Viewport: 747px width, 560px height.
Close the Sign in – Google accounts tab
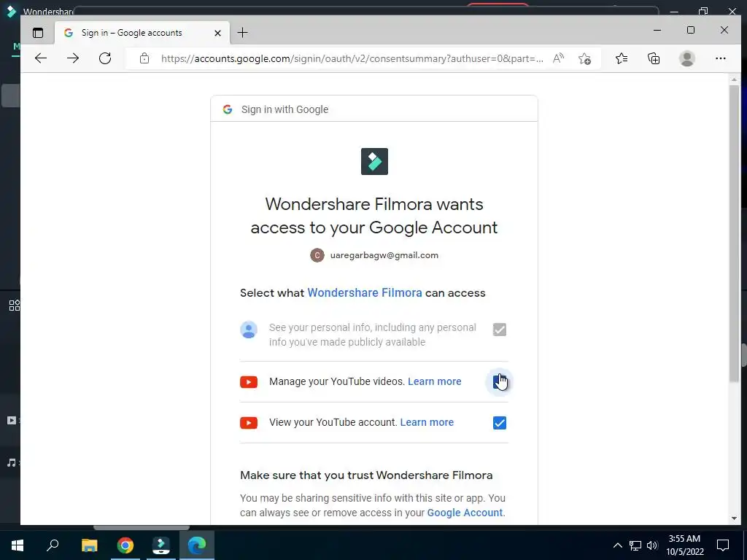(217, 33)
